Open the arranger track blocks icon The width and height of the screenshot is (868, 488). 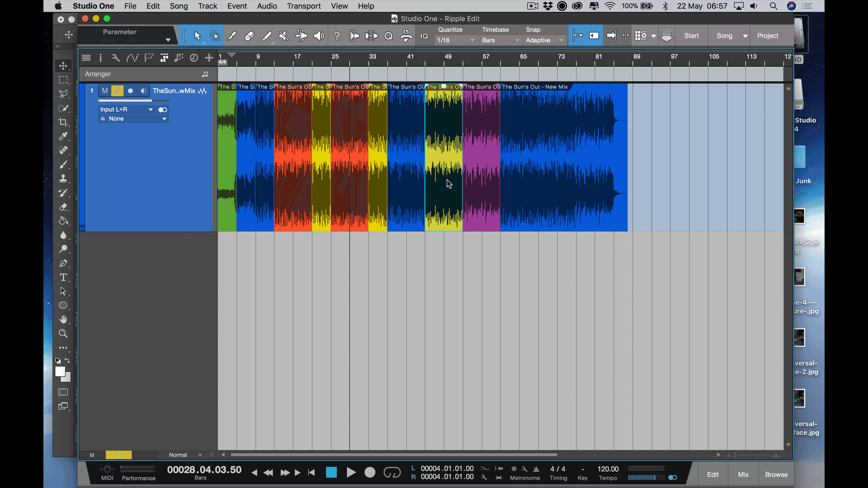click(164, 58)
